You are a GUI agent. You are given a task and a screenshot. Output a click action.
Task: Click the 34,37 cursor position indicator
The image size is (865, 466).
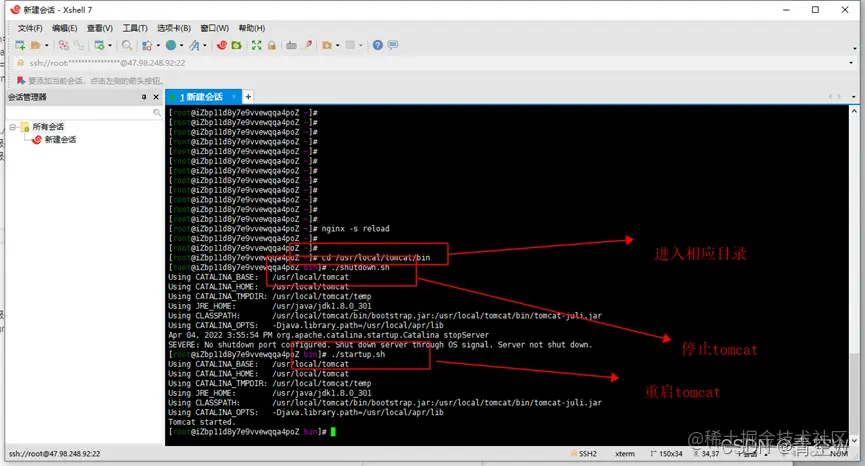point(706,454)
